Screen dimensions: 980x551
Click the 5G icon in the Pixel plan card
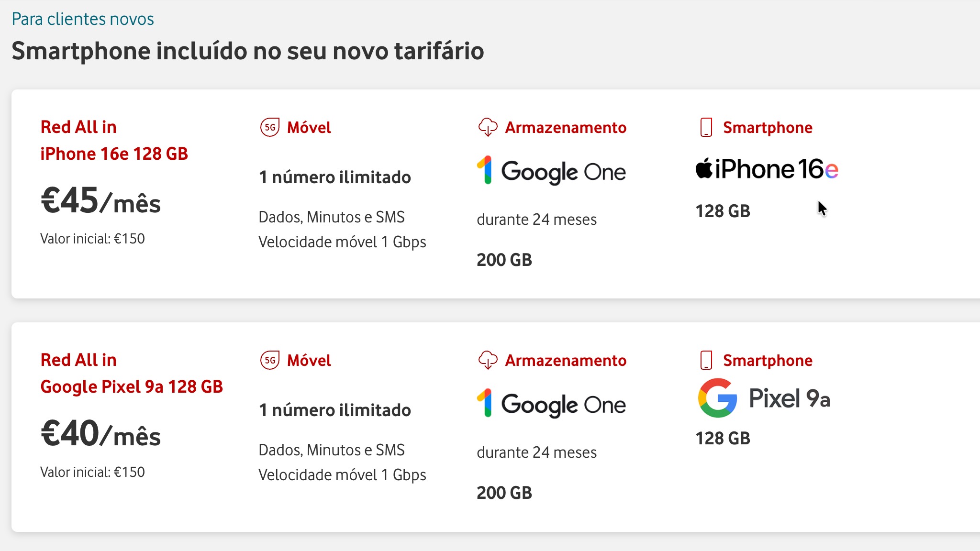[270, 360]
